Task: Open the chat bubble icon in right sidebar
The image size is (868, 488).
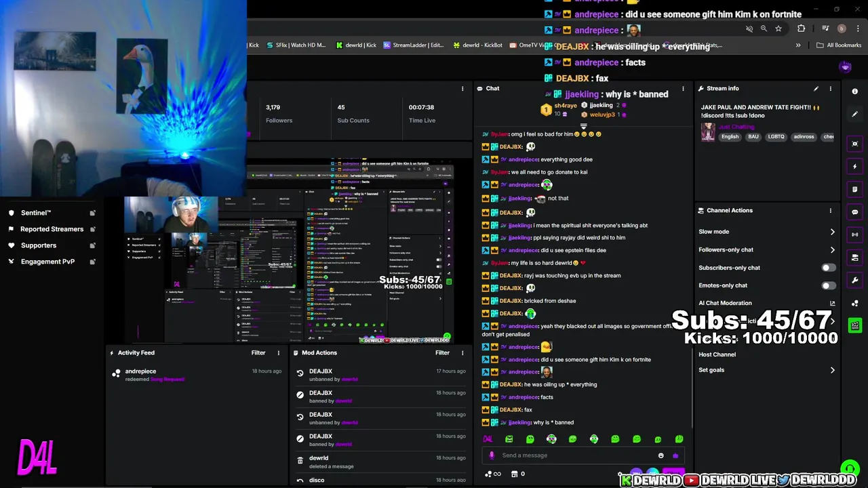Action: tap(854, 212)
